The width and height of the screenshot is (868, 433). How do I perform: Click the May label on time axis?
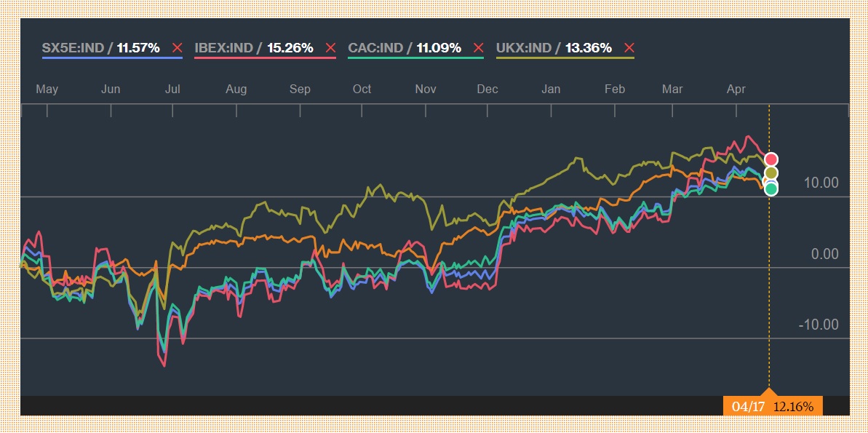pyautogui.click(x=47, y=89)
